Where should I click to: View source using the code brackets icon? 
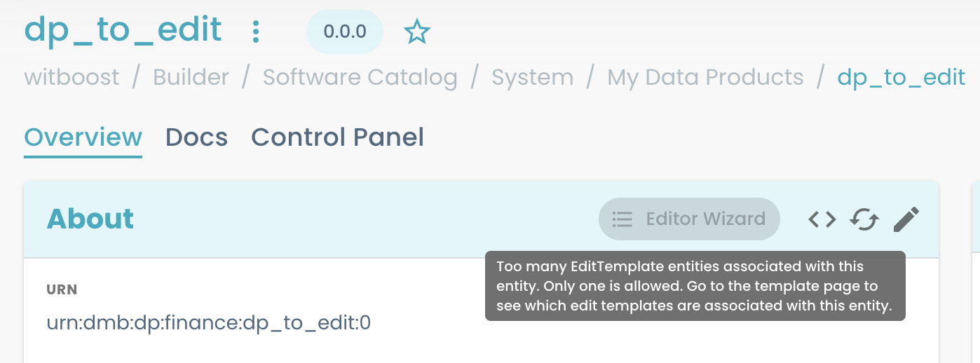coord(822,220)
